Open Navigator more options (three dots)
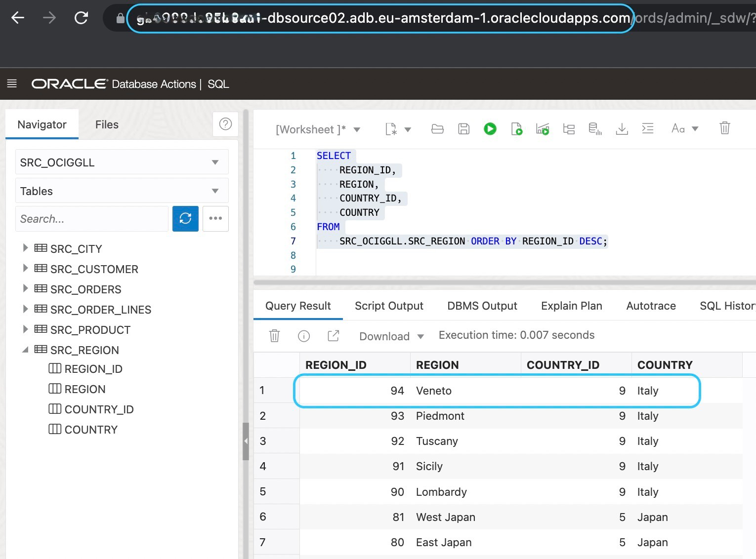The width and height of the screenshot is (756, 559). (x=215, y=218)
